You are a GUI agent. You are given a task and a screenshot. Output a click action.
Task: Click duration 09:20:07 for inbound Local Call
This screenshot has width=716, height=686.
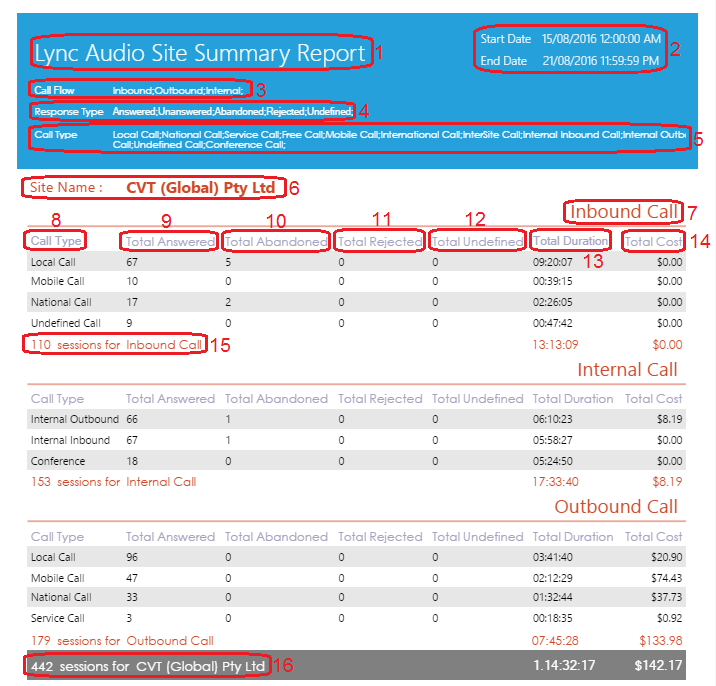point(553,262)
